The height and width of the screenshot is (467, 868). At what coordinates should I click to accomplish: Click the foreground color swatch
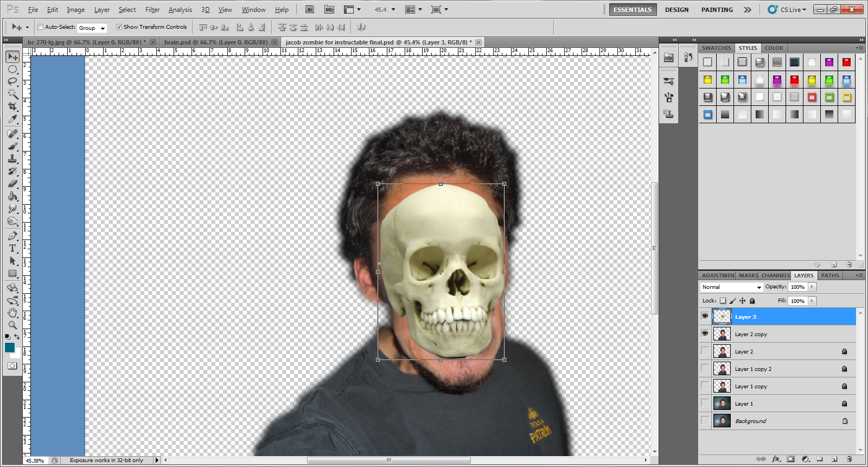point(10,348)
